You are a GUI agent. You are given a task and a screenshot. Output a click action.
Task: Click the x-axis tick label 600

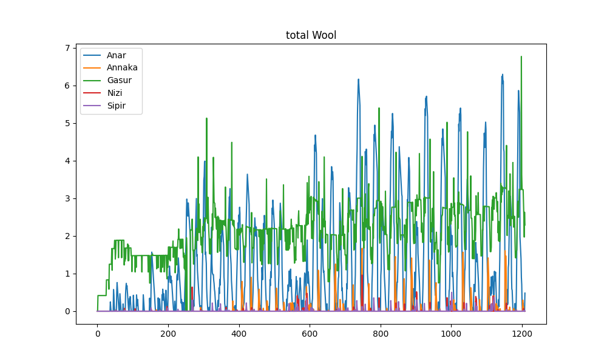pos(310,334)
